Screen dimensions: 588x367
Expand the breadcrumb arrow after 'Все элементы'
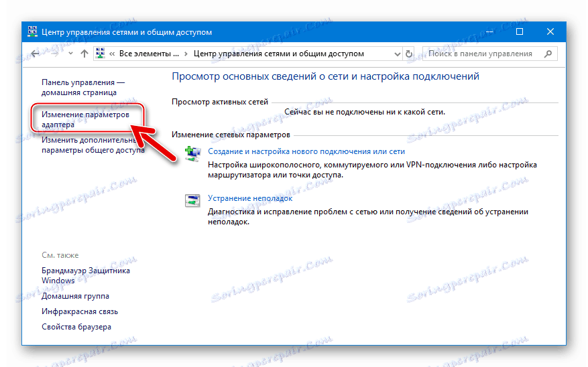186,54
